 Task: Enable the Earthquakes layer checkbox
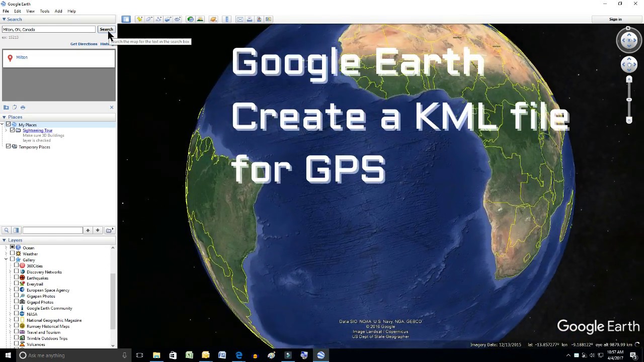[x=16, y=278]
